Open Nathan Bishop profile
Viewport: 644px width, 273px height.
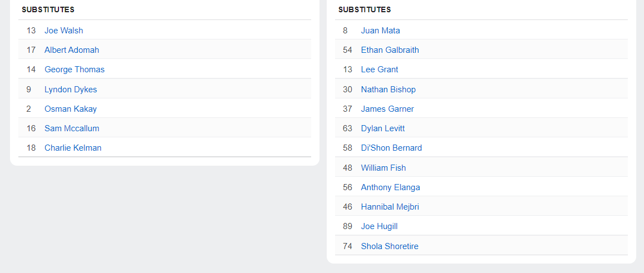388,90
